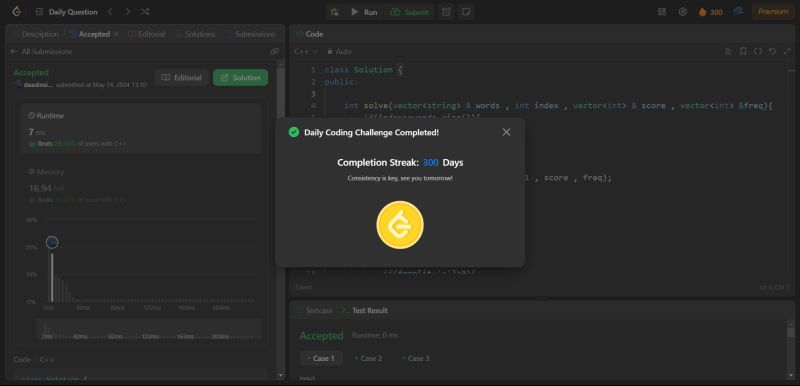
Task: Click the curly braces icon in editor
Action: 758,52
